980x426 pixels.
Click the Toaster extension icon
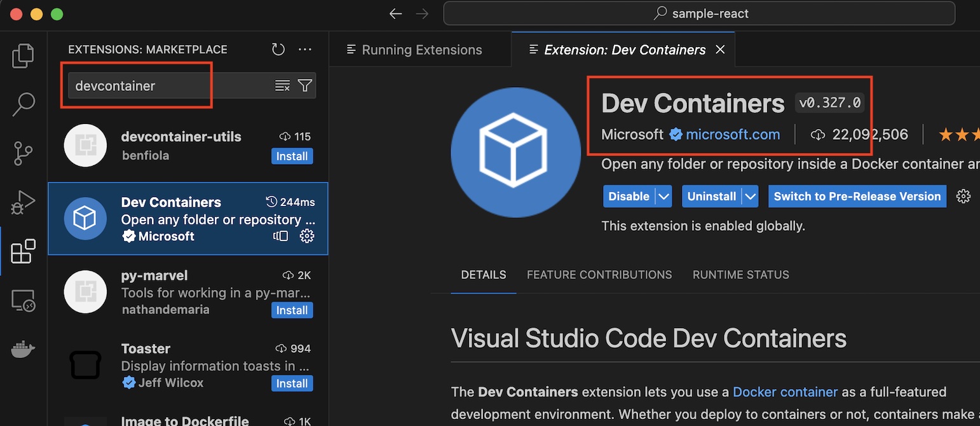click(x=85, y=366)
